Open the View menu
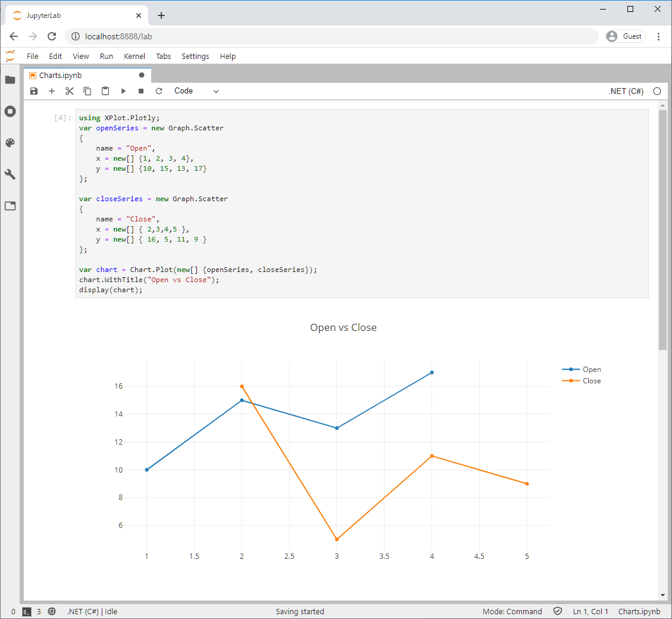This screenshot has height=619, width=672. tap(80, 56)
